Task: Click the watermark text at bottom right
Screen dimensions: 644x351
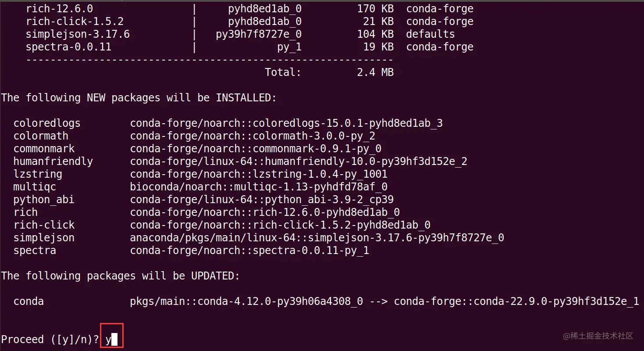Action: pyautogui.click(x=598, y=336)
